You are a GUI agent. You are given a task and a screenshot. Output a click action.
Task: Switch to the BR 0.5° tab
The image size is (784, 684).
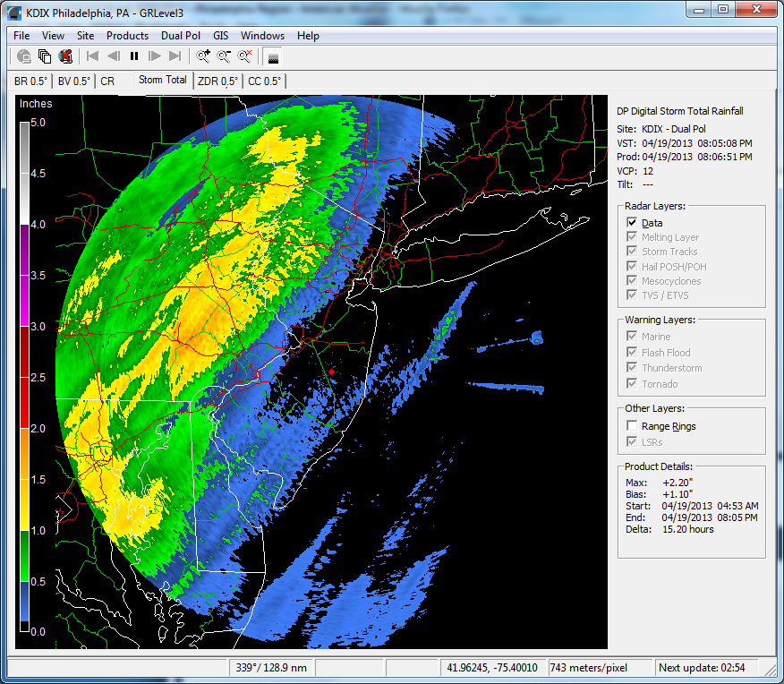click(31, 81)
